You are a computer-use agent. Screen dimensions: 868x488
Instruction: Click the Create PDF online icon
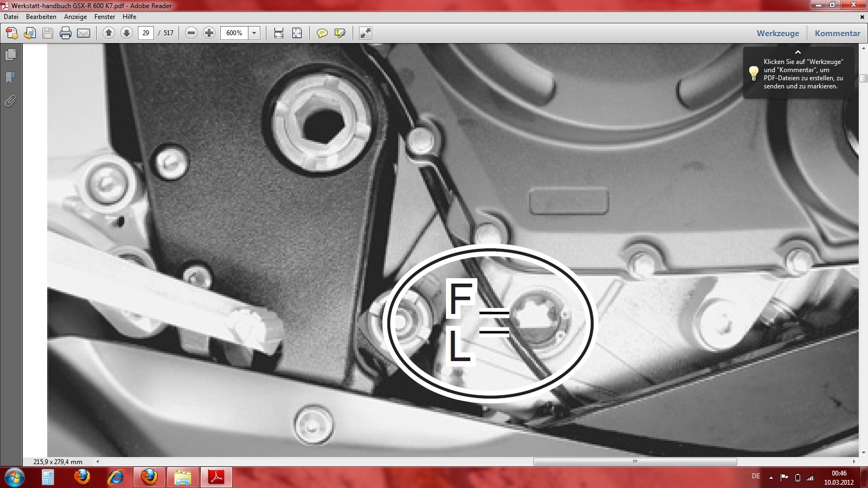coord(12,33)
